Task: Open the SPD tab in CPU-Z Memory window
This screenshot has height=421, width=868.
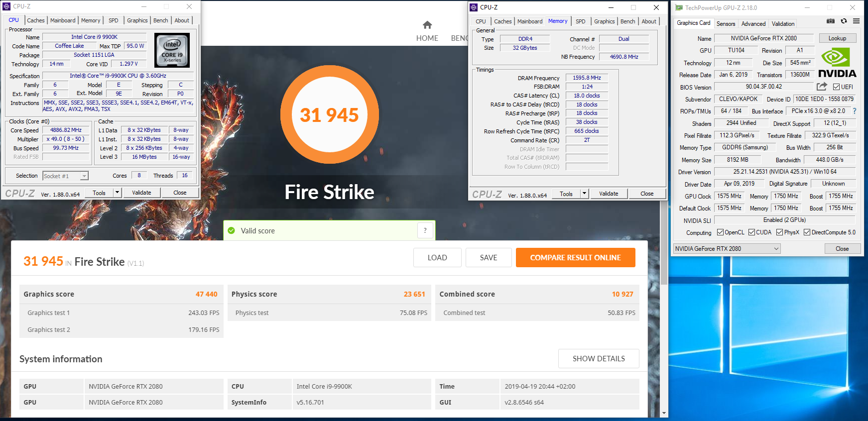Action: [x=581, y=21]
